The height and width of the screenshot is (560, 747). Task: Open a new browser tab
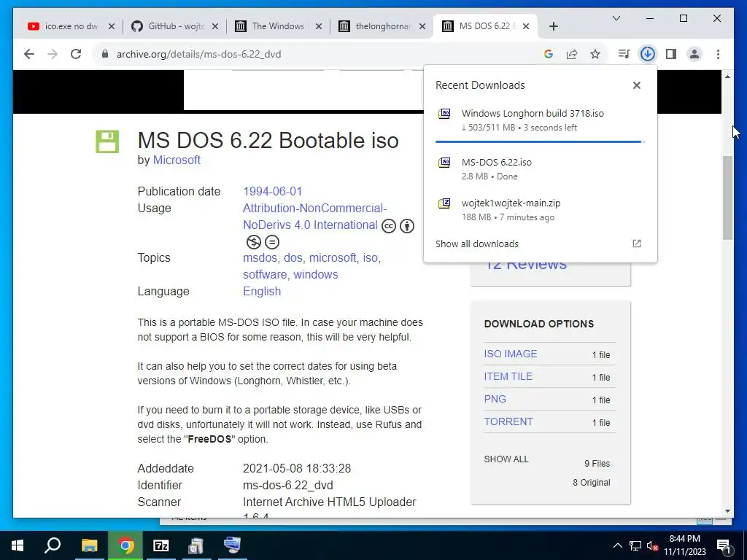pos(553,26)
